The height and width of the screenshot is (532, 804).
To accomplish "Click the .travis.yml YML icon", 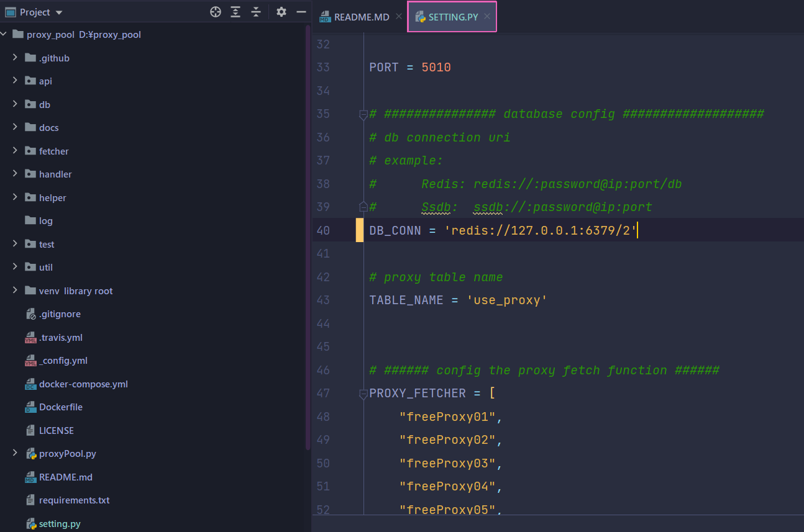I will [30, 338].
